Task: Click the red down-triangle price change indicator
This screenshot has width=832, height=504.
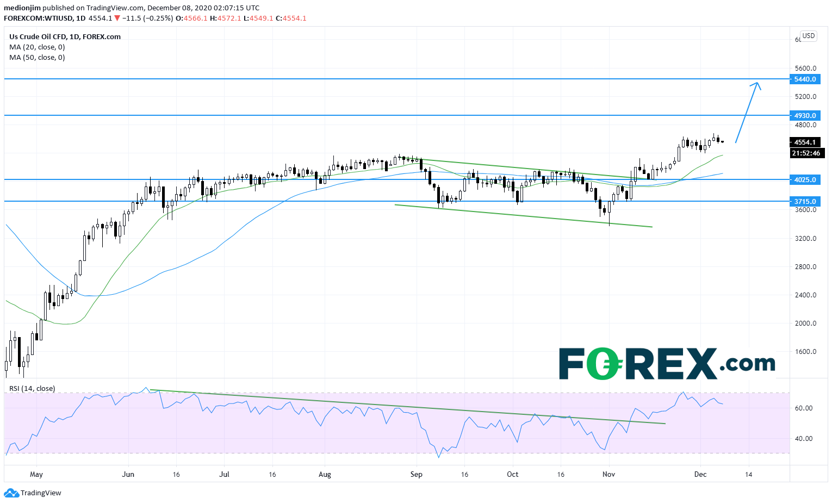Action: click(117, 18)
